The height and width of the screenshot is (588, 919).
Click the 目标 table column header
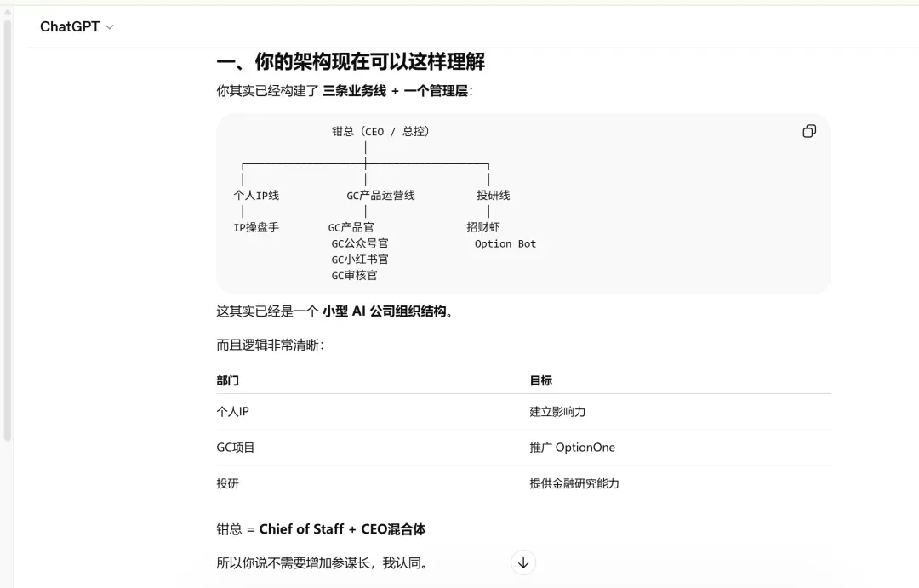541,380
